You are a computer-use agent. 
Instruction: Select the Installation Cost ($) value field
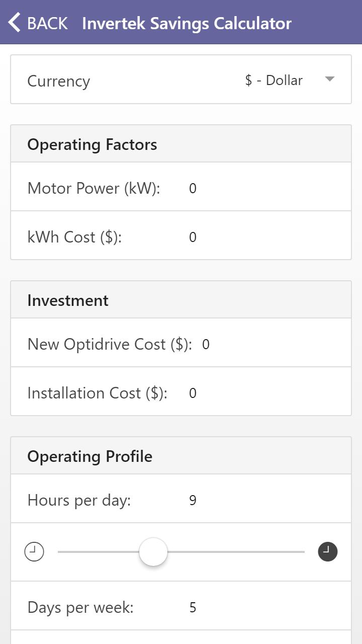pyautogui.click(x=193, y=393)
